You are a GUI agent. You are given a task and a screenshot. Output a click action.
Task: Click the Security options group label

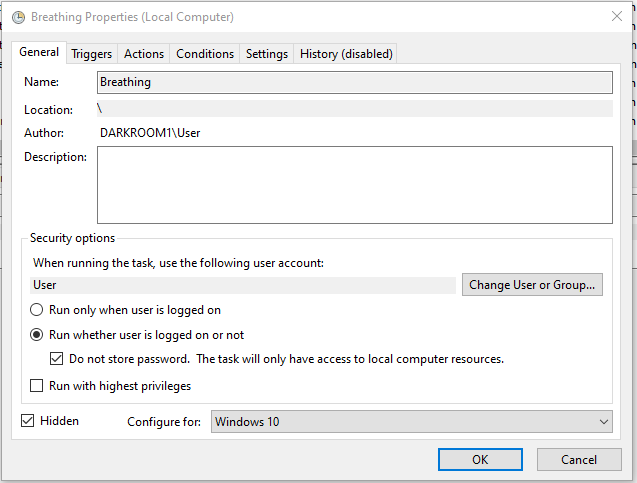(x=72, y=238)
